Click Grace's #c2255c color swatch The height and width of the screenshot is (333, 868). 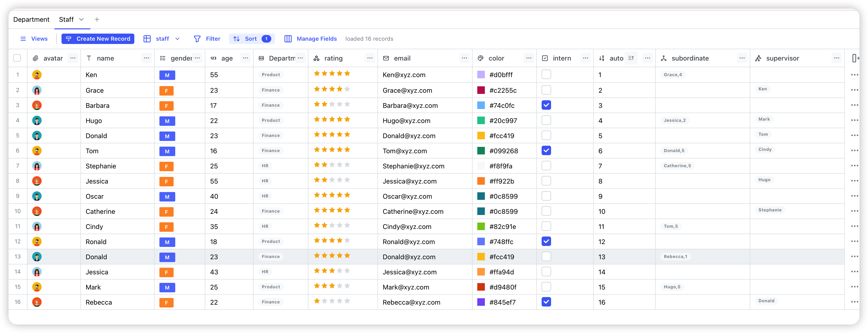tap(481, 90)
